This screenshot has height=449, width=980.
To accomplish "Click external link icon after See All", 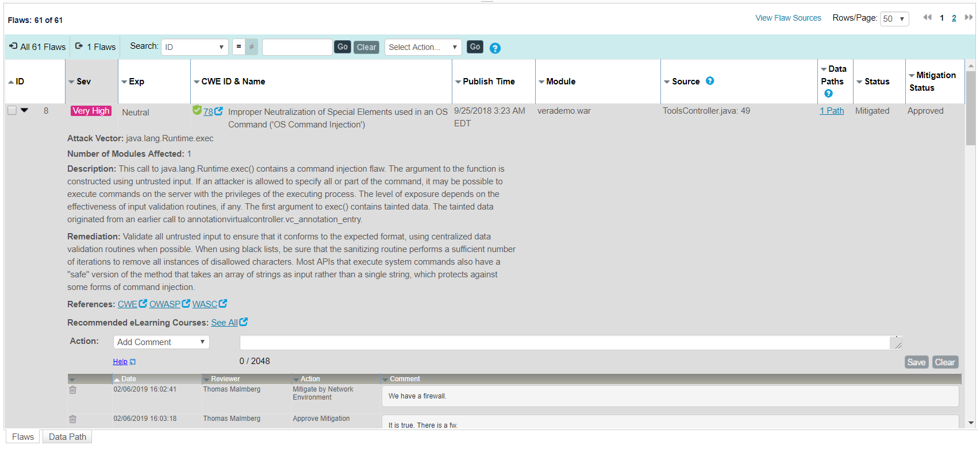I will [244, 322].
